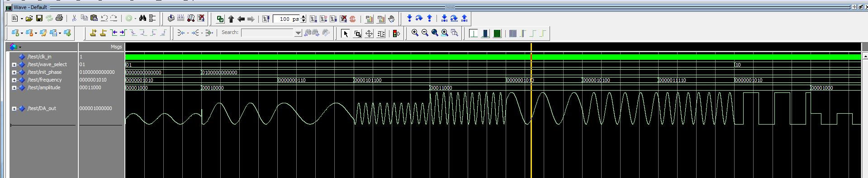Click the DA_out value 000001000000 in Msgs
This screenshot has height=178, width=868.
(96, 108)
